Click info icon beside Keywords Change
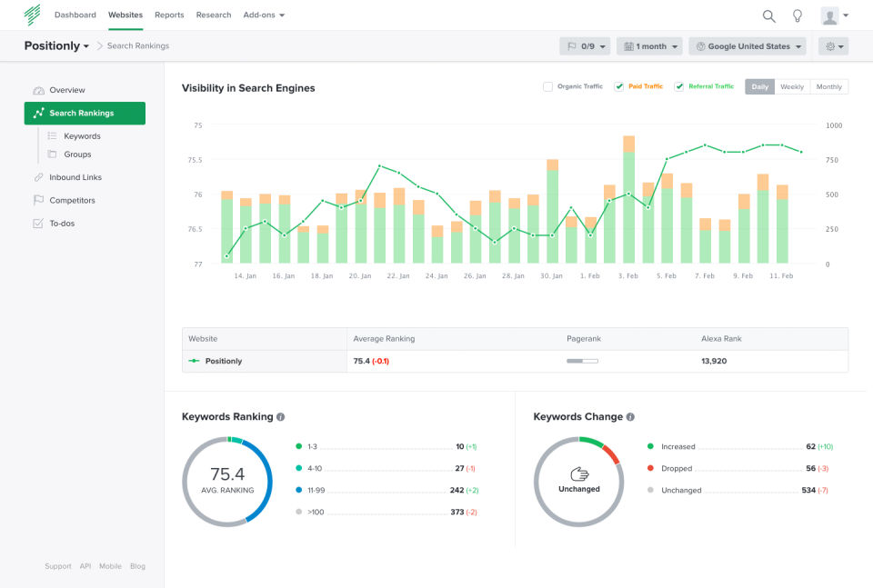This screenshot has width=873, height=588. pos(630,416)
